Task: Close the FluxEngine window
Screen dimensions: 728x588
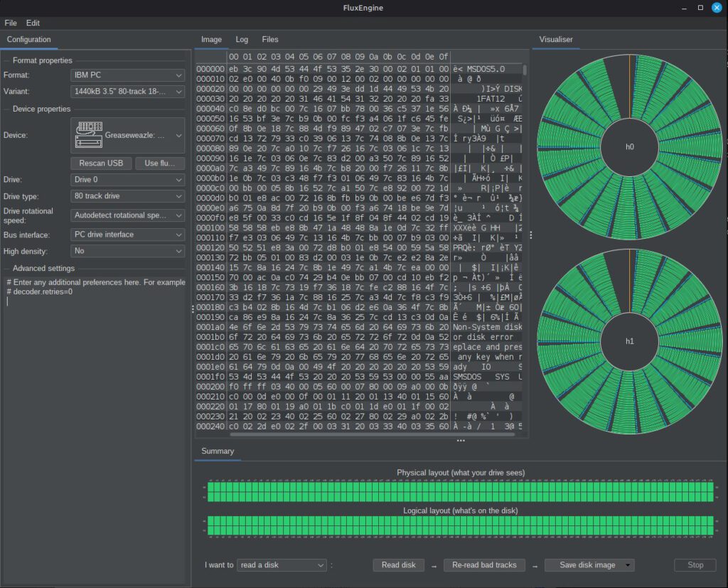Action: [717, 7]
